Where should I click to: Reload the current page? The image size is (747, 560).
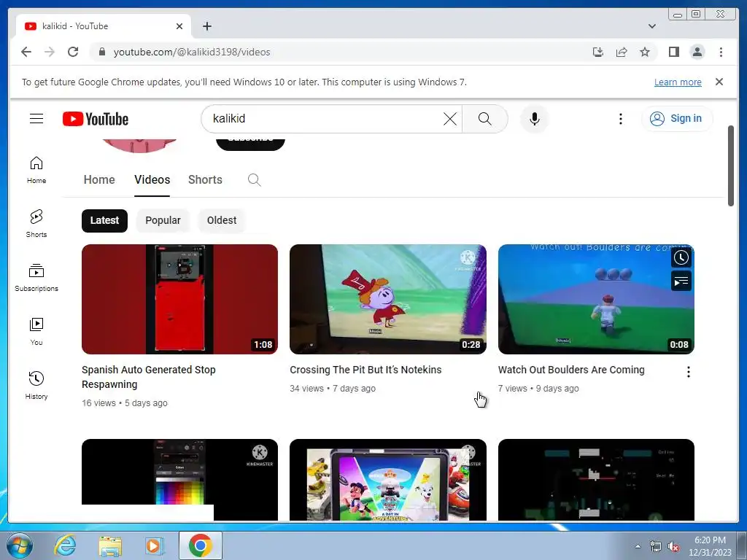tap(73, 52)
